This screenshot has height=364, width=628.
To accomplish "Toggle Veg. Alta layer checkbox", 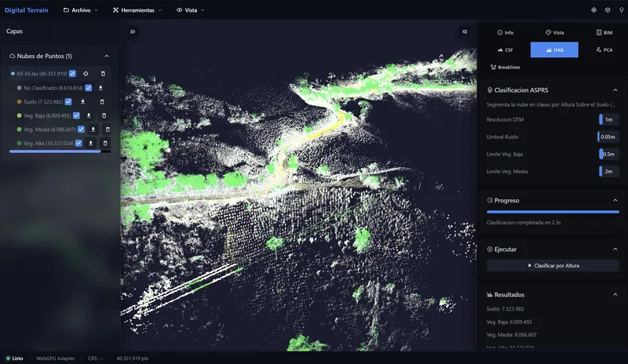I will pyautogui.click(x=78, y=143).
